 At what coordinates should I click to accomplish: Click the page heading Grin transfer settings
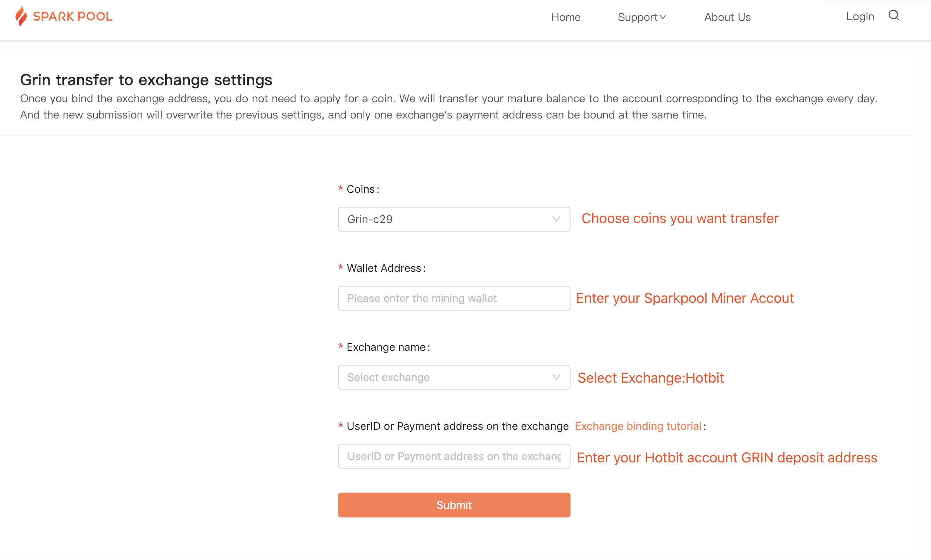(146, 80)
